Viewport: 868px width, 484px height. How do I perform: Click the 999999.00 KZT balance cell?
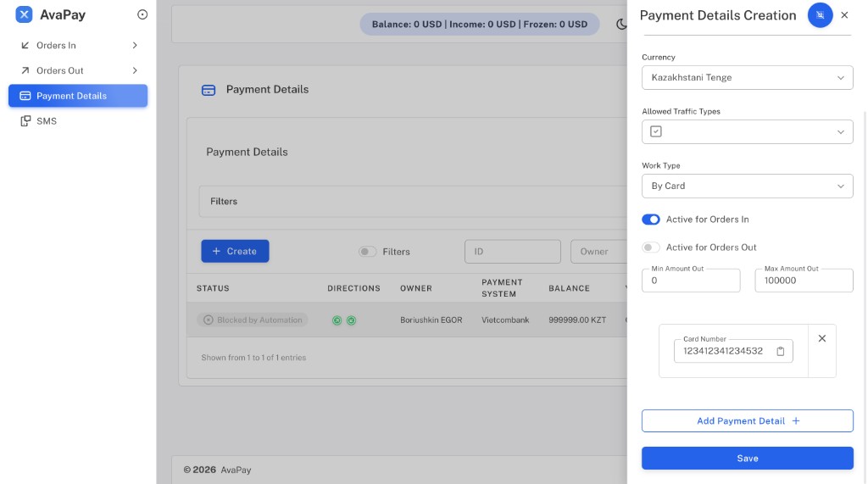tap(577, 320)
